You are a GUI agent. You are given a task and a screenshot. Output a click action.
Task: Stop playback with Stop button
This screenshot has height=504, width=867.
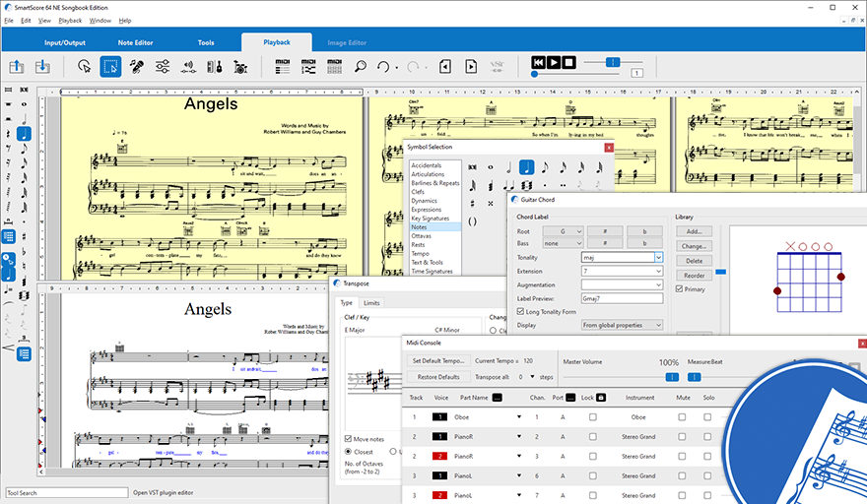pos(569,62)
